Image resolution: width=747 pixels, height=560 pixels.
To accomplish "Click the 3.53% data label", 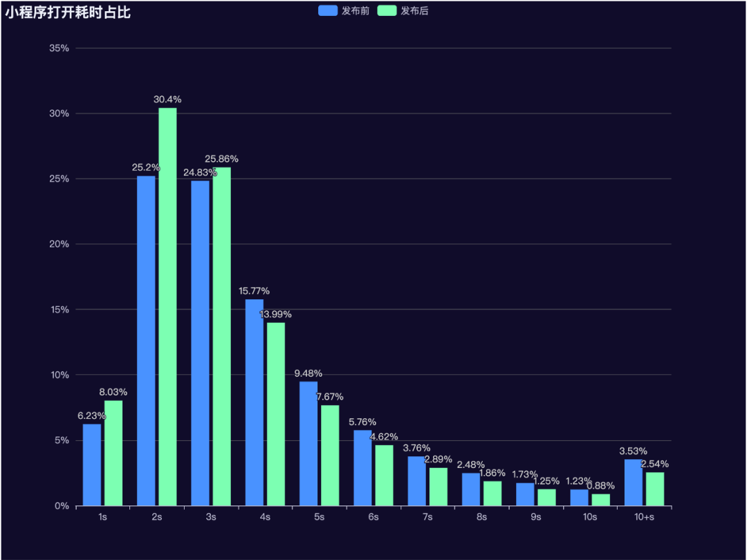I will pyautogui.click(x=633, y=451).
